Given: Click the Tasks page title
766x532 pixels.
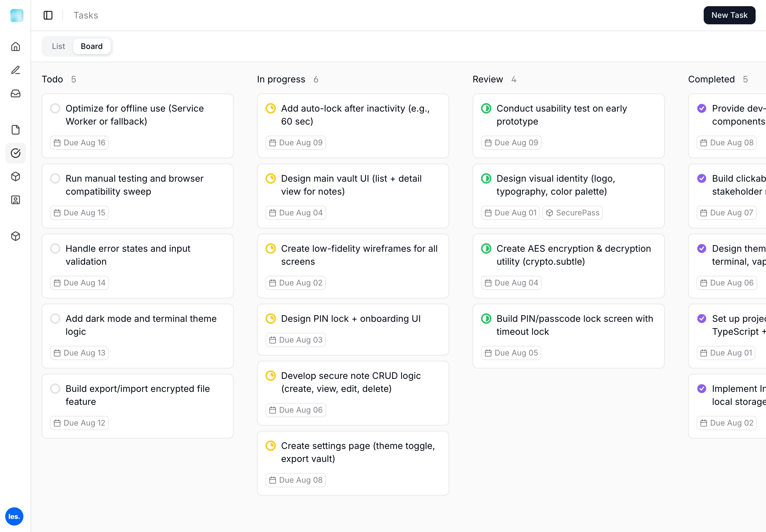Looking at the screenshot, I should (x=86, y=15).
